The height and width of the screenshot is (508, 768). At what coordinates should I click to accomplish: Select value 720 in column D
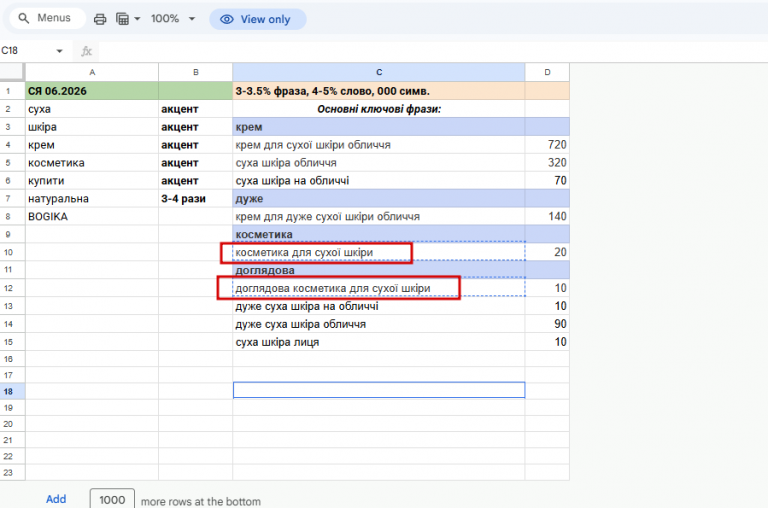(x=547, y=145)
